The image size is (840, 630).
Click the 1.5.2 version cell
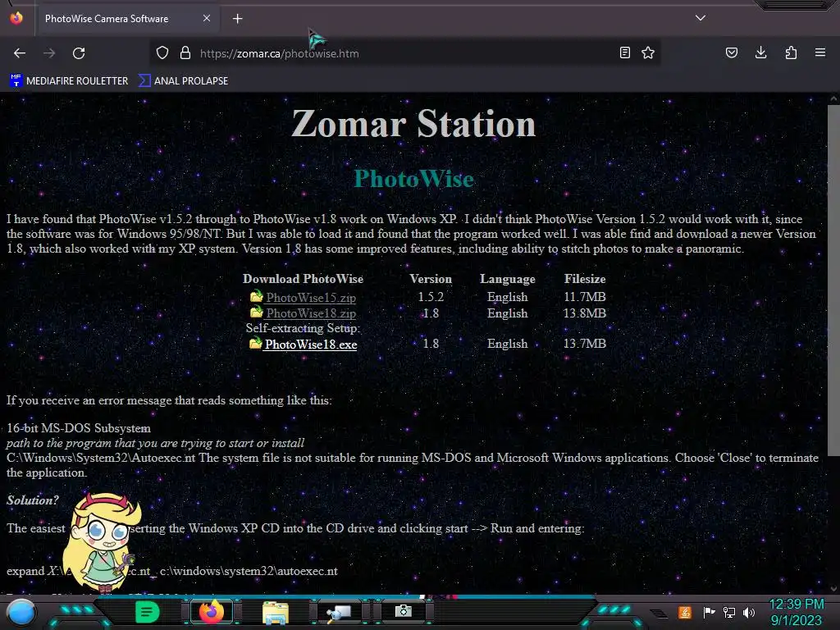[431, 297]
